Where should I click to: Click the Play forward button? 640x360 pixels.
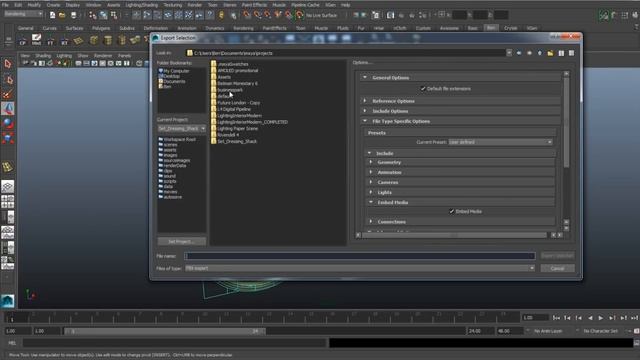[x=600, y=318]
